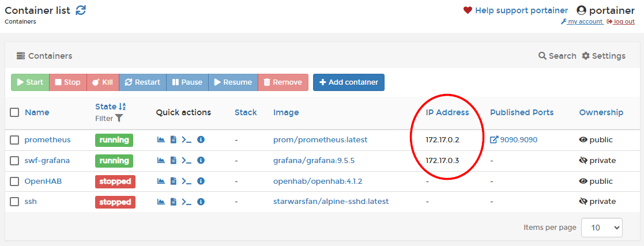Sort by Ownership column header
The width and height of the screenshot is (644, 246).
coord(601,112)
